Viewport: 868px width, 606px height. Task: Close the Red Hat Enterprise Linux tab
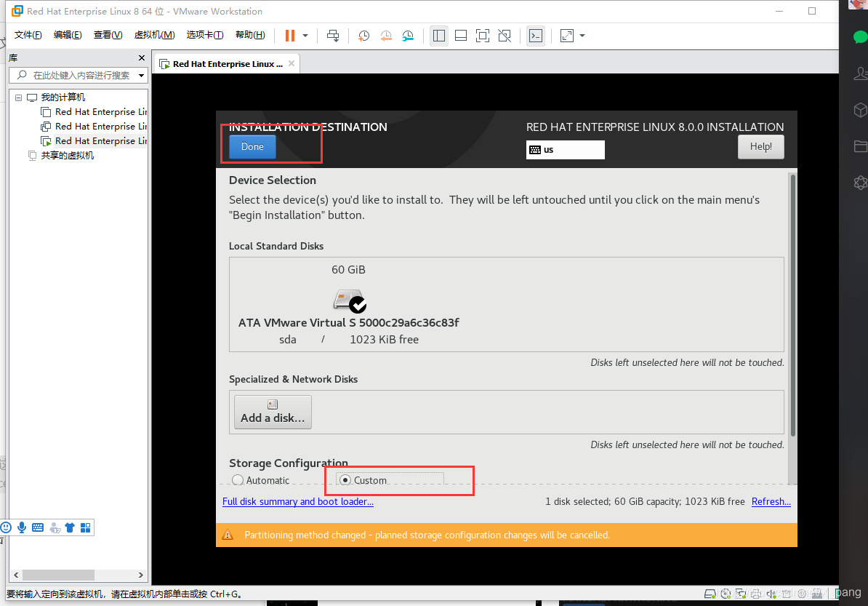[292, 64]
